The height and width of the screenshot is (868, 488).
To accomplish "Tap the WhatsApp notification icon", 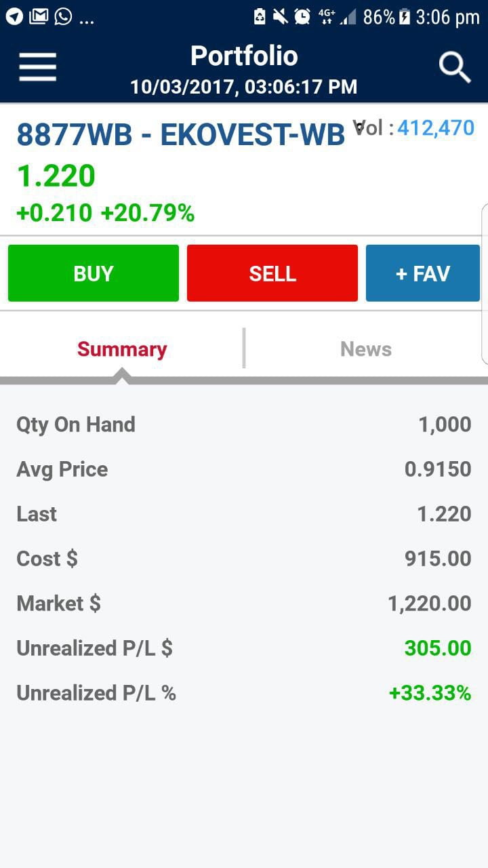I will [x=63, y=16].
